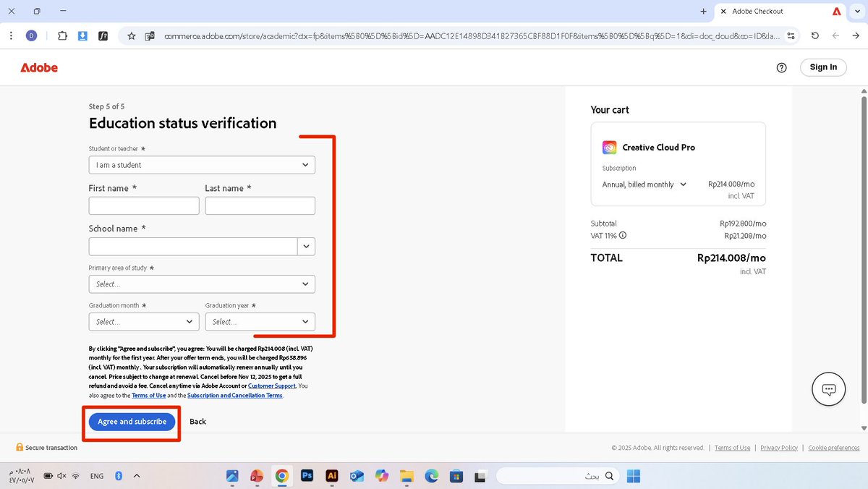Click the italic f font extension icon
Image resolution: width=868 pixels, height=489 pixels.
pyautogui.click(x=103, y=35)
